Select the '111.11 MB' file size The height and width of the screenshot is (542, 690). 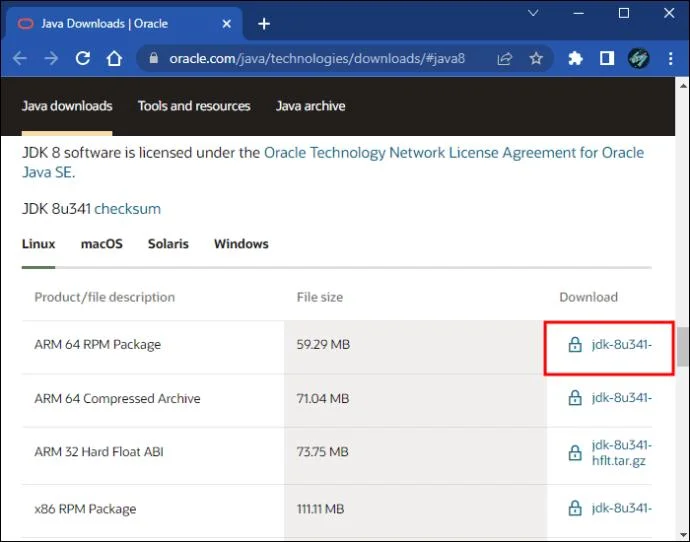point(320,509)
